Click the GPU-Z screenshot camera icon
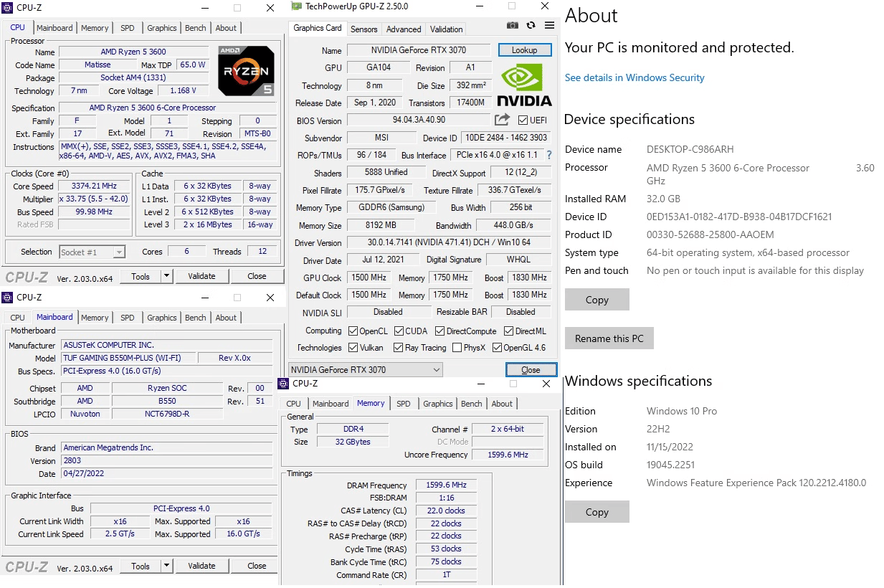This screenshot has width=884, height=588. point(513,25)
